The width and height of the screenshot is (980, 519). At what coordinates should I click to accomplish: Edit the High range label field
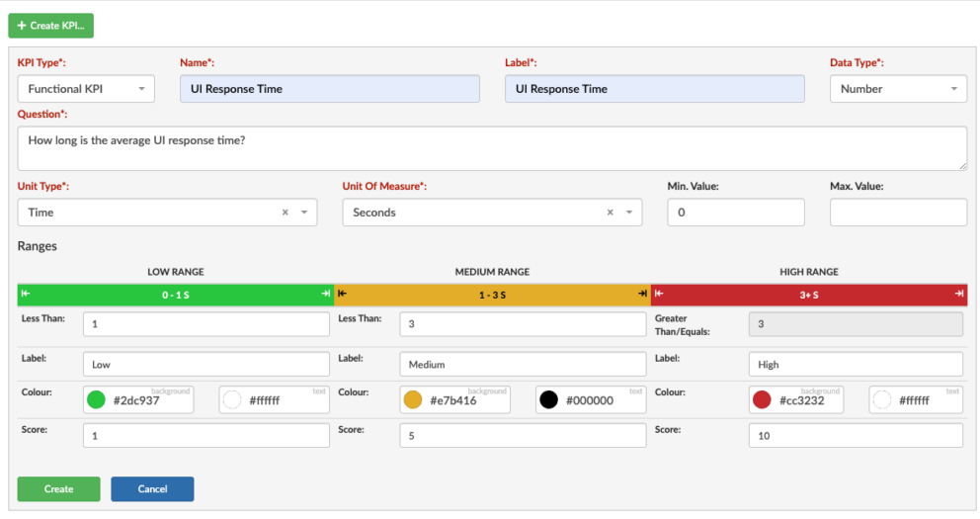pyautogui.click(x=856, y=364)
